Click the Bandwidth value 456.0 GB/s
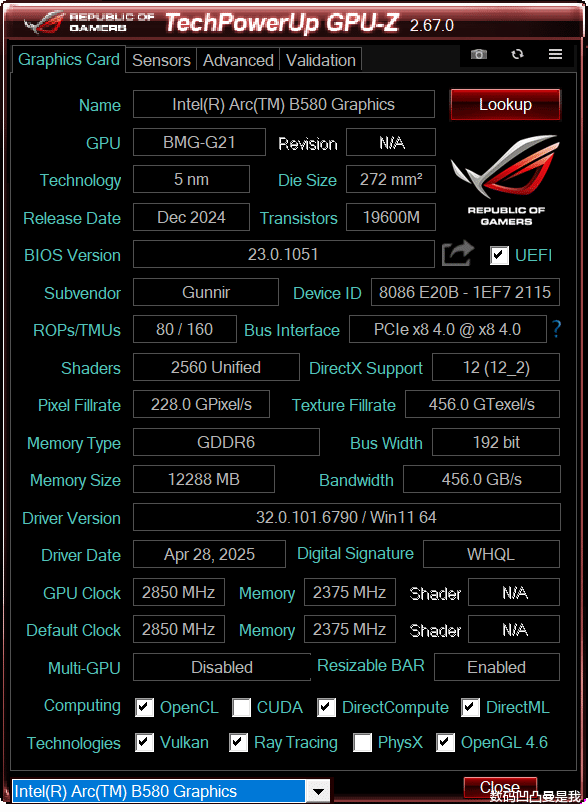 click(x=482, y=480)
